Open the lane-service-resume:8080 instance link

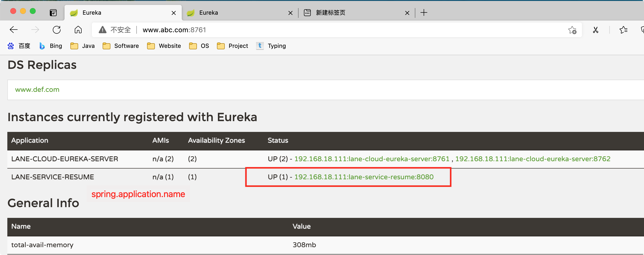point(364,177)
